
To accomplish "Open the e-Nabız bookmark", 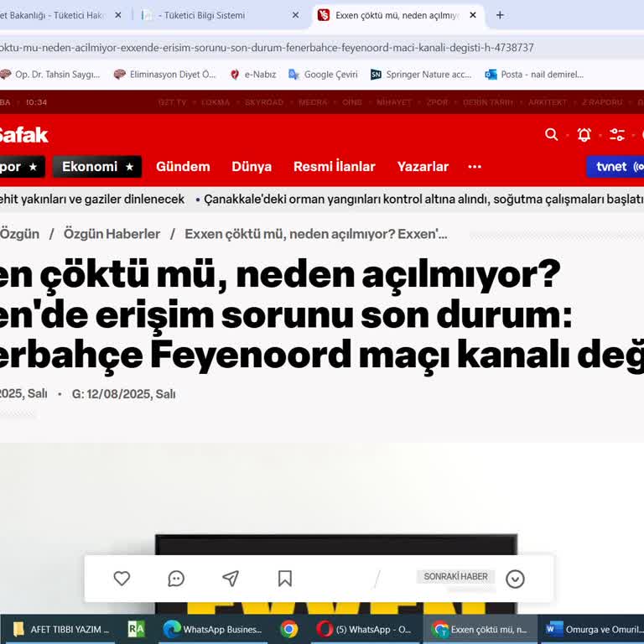I will tap(253, 75).
